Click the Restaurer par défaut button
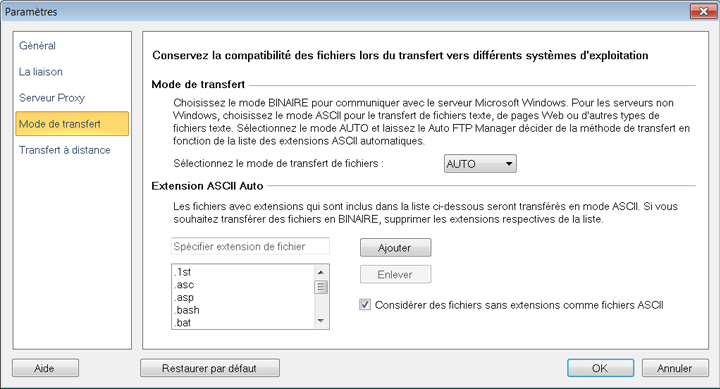The height and width of the screenshot is (389, 720). pyautogui.click(x=210, y=368)
